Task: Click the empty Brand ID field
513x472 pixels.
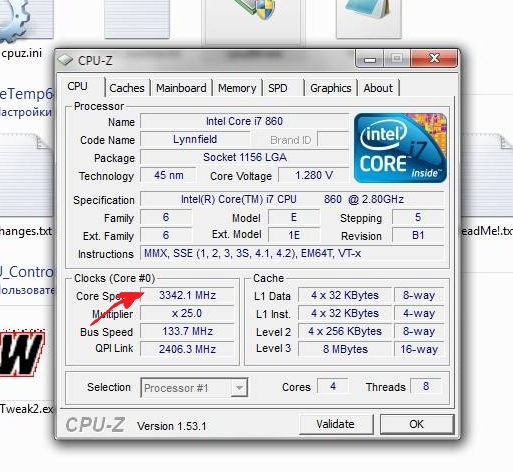Action: pyautogui.click(x=333, y=139)
